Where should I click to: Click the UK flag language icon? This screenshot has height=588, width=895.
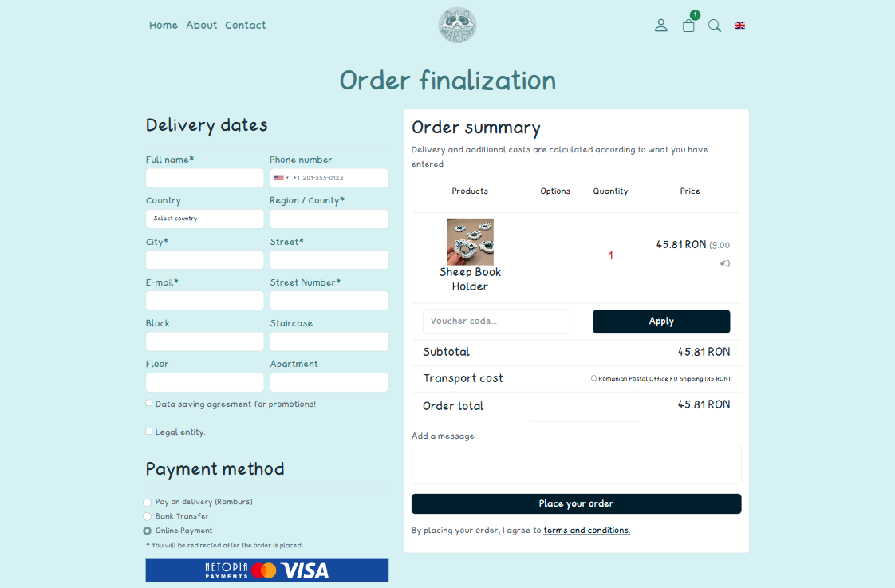point(739,26)
